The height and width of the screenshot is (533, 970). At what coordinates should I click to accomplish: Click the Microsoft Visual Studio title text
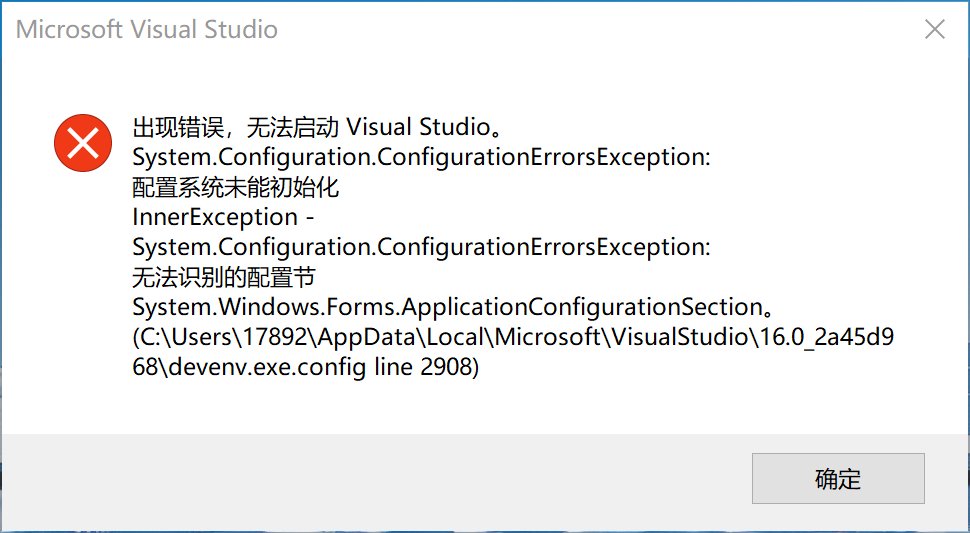pyautogui.click(x=146, y=29)
